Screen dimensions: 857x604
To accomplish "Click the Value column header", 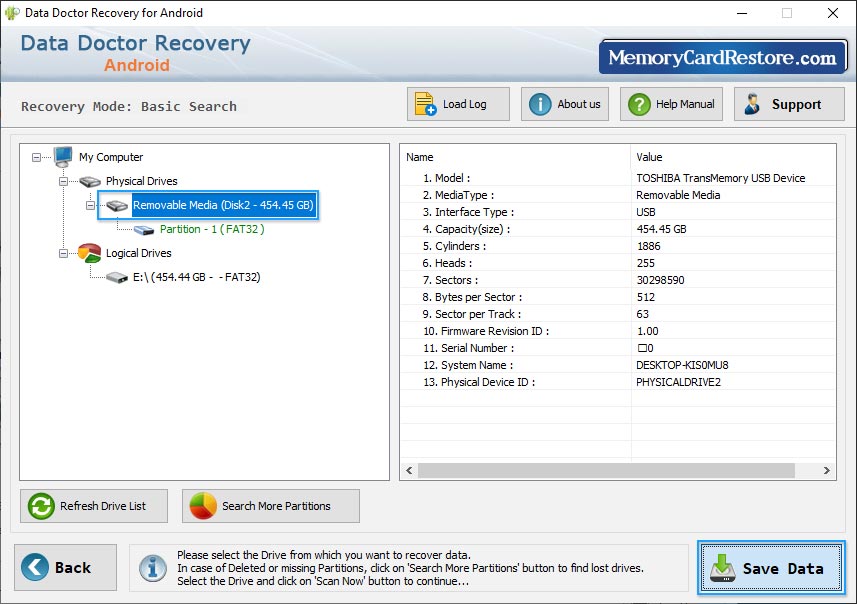I will [733, 157].
